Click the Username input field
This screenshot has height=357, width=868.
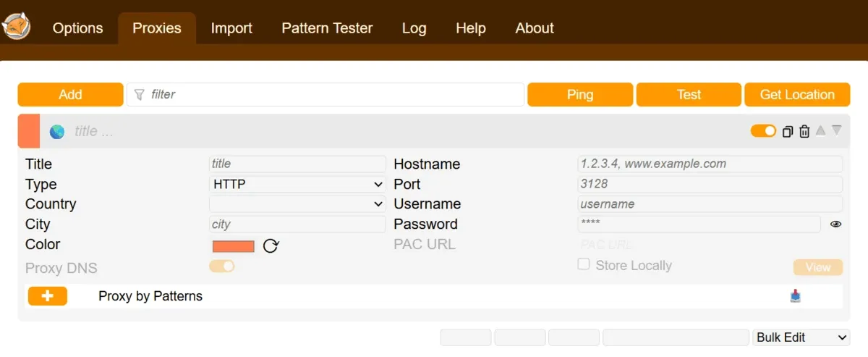(x=710, y=204)
